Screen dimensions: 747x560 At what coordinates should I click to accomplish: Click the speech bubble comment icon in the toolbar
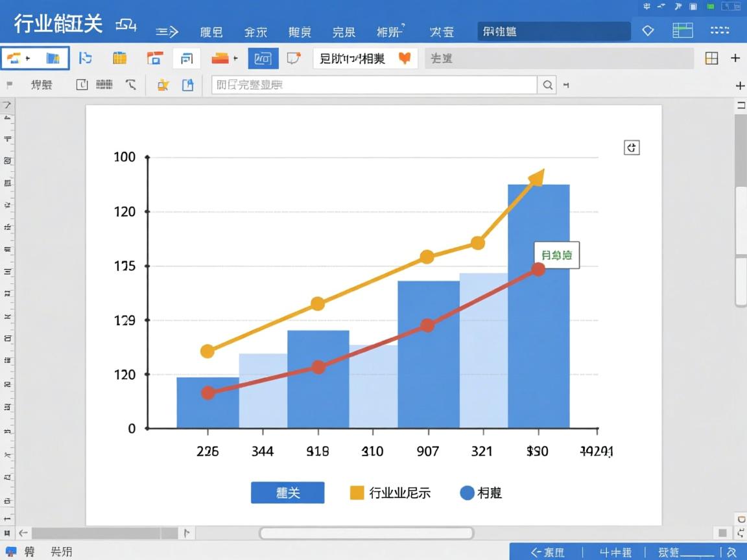coord(295,58)
